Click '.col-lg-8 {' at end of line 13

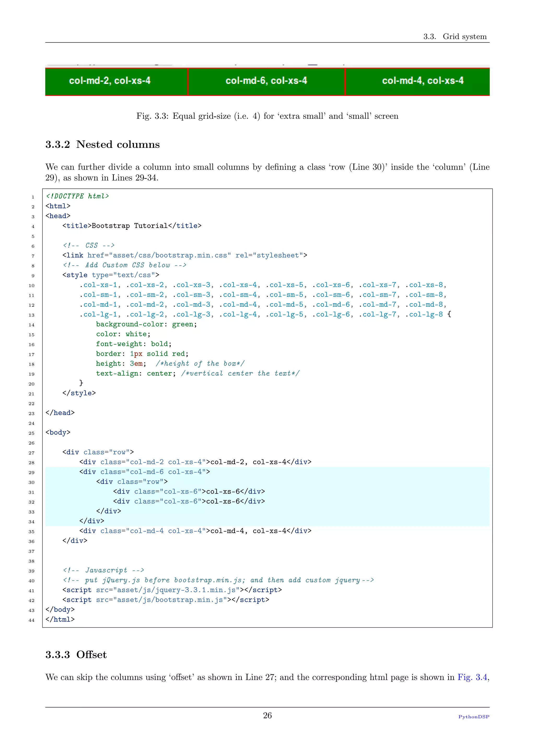[428, 315]
